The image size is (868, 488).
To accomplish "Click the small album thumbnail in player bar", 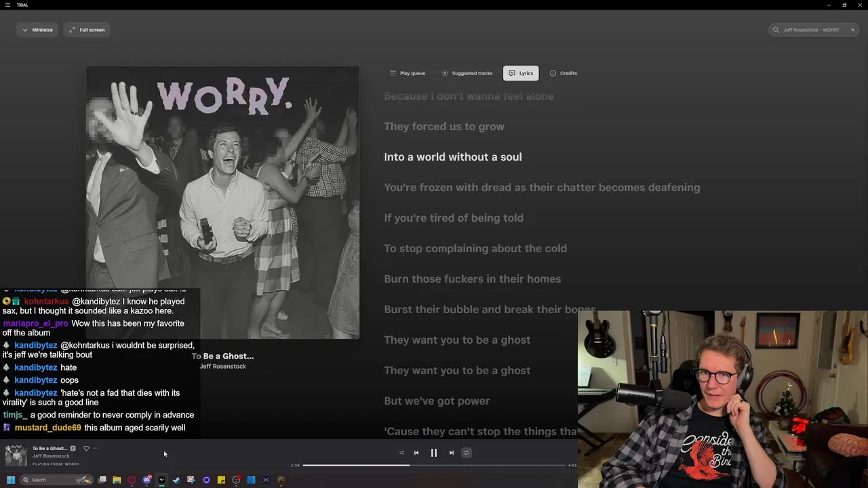I will (16, 455).
